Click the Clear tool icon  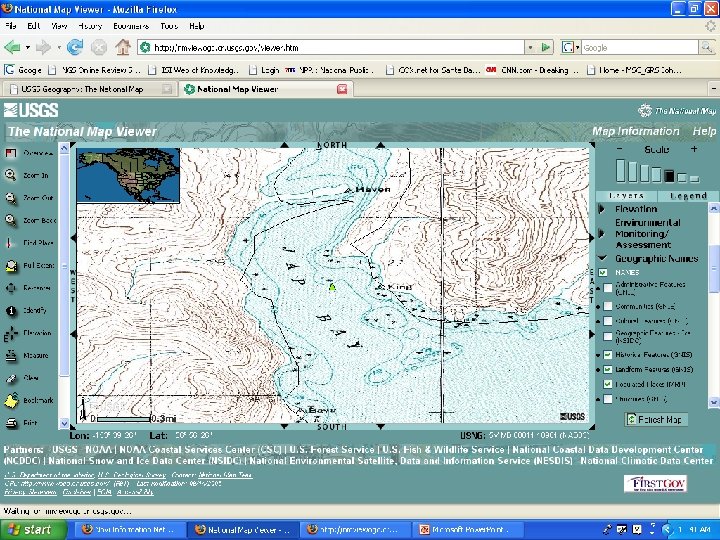(11, 378)
